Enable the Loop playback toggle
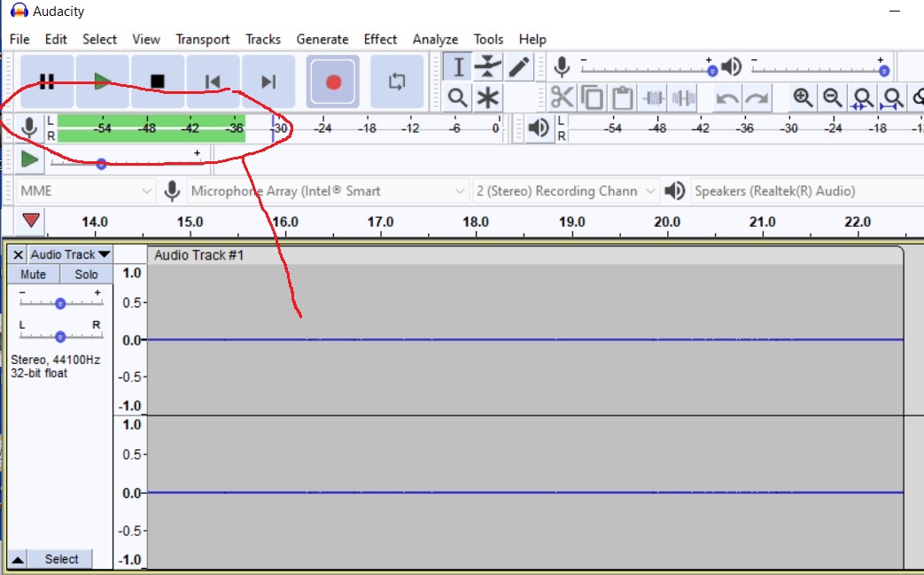The width and height of the screenshot is (924, 575). click(396, 80)
